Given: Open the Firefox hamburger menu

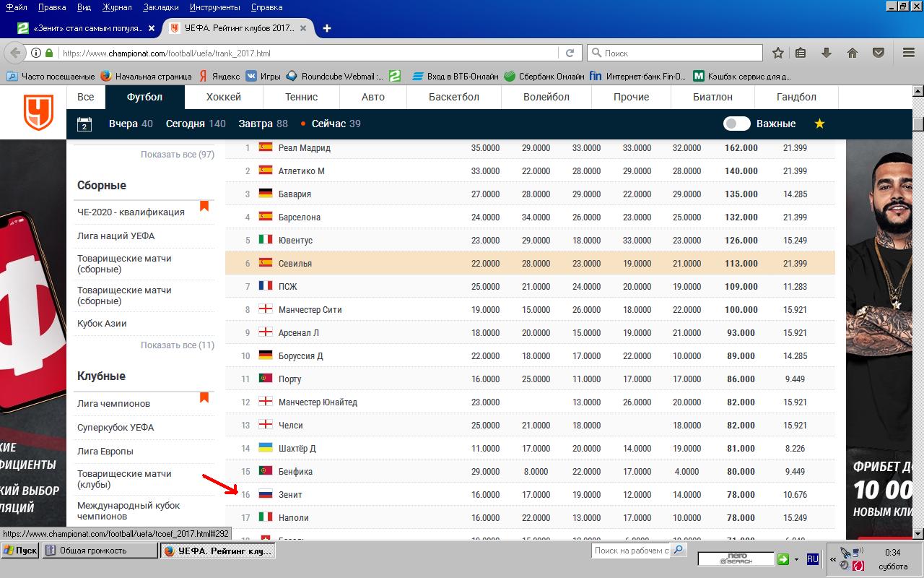Looking at the screenshot, I should [x=909, y=53].
